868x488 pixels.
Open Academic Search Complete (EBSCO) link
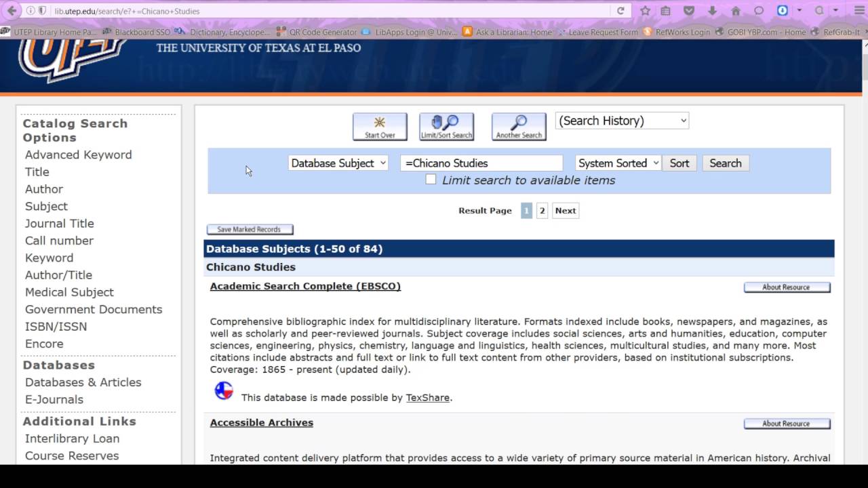tap(305, 286)
